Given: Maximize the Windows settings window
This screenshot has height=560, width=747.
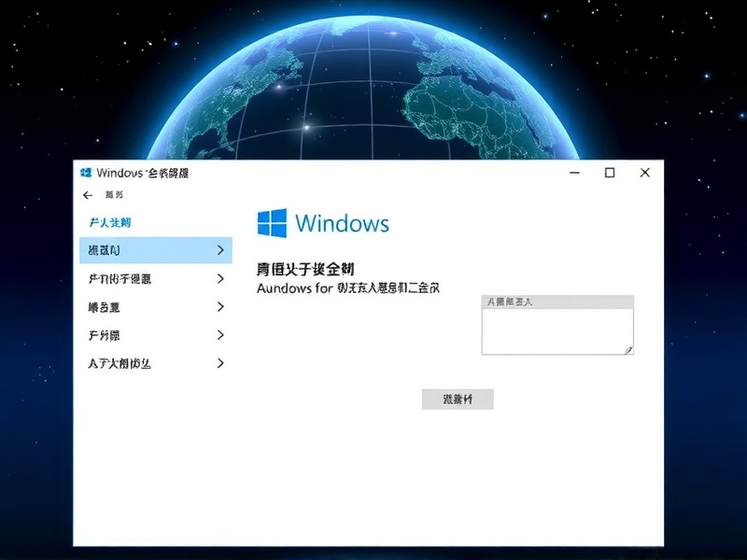Looking at the screenshot, I should (610, 174).
